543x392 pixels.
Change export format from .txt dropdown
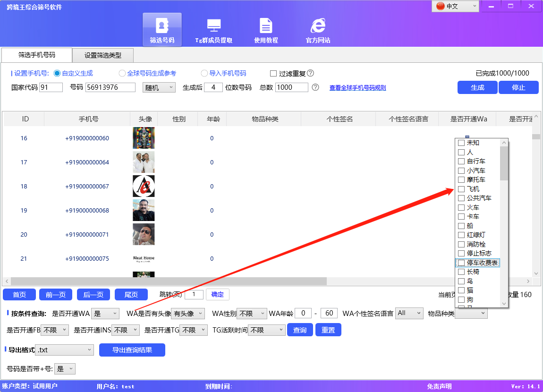tap(64, 349)
